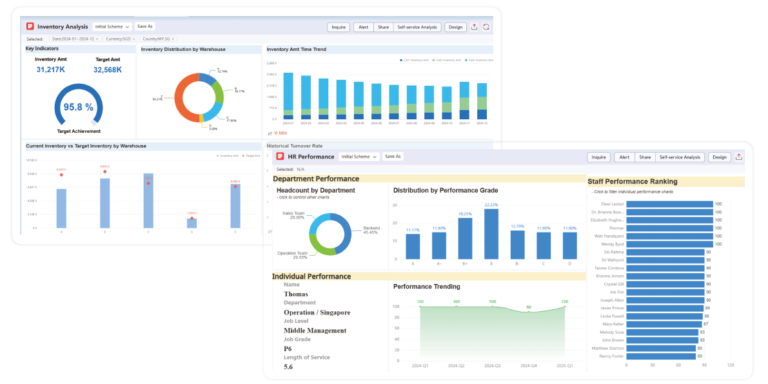Click Save As in HR Performance

pyautogui.click(x=393, y=157)
